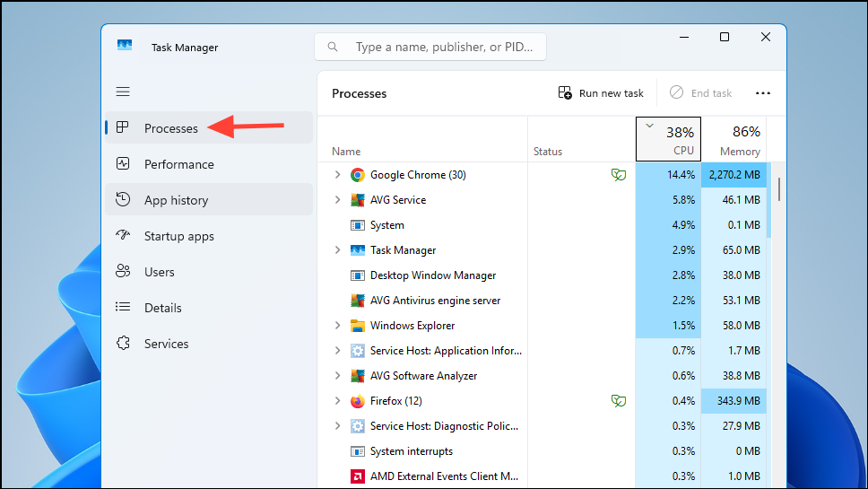Switch to the Performance page
Image resolution: width=868 pixels, height=489 pixels.
click(x=209, y=164)
